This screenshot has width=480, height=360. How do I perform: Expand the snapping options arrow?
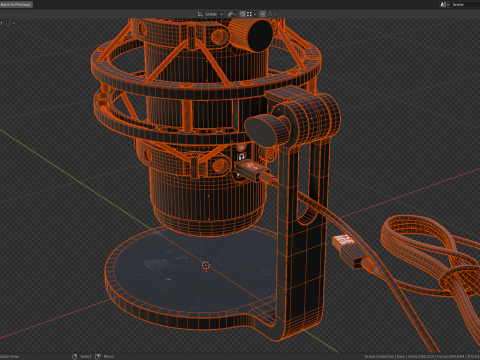click(x=255, y=14)
